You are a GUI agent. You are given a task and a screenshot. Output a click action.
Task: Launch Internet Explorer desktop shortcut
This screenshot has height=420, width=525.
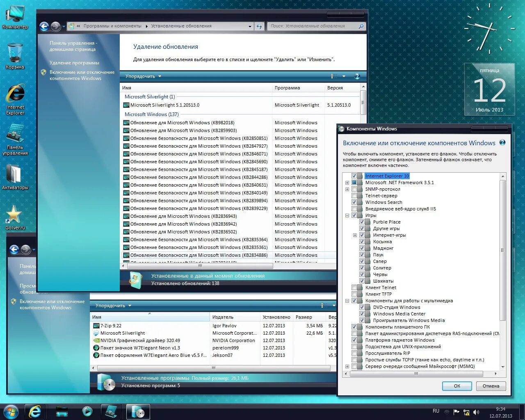[x=15, y=100]
